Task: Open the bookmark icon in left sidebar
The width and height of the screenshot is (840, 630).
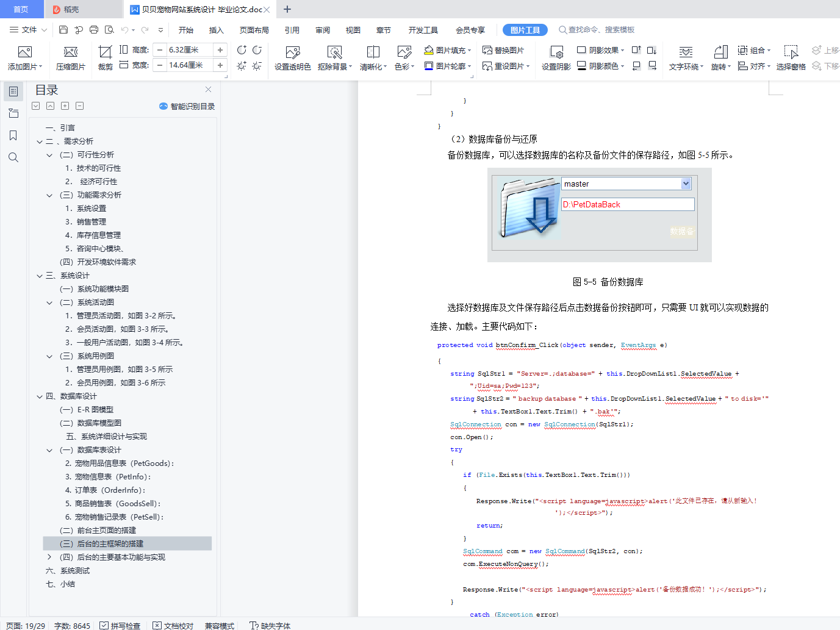Action: click(13, 135)
